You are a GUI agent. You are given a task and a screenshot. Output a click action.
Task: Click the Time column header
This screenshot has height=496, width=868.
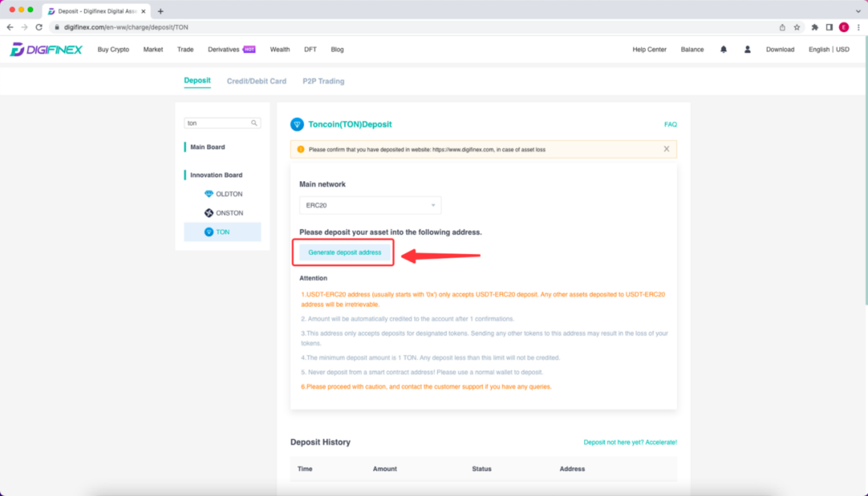pos(305,469)
